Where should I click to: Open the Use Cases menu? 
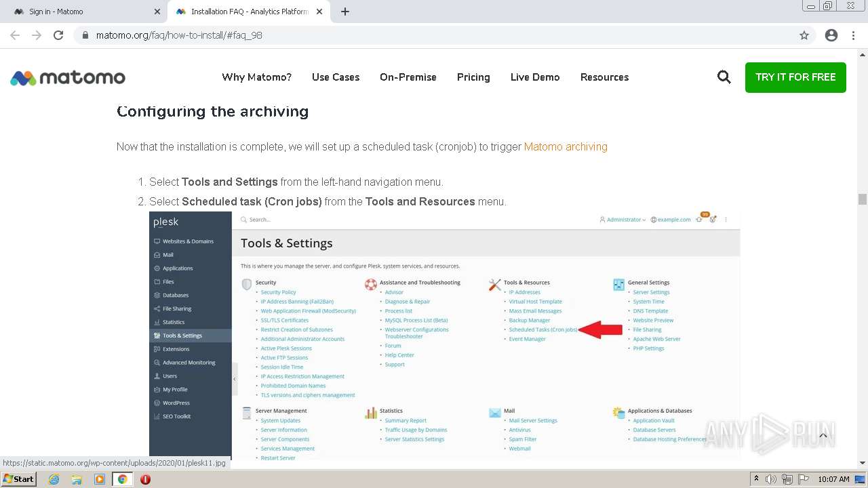[x=336, y=77]
